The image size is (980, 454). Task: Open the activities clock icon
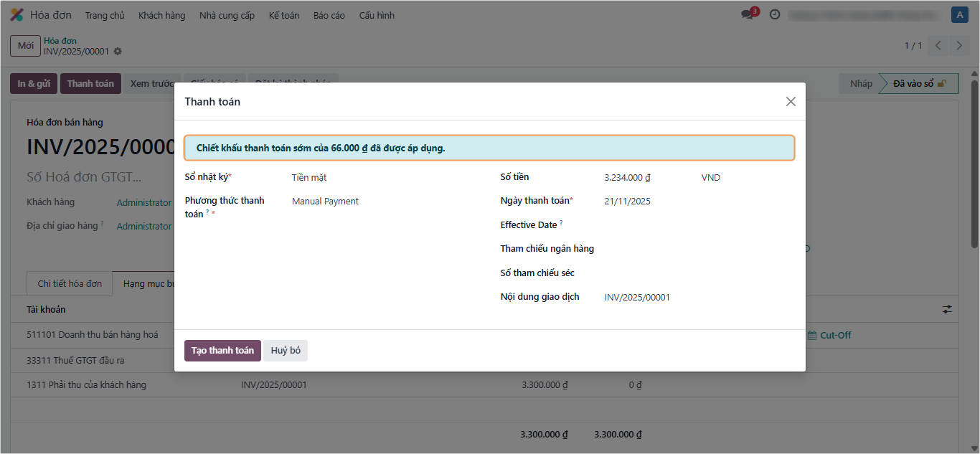(775, 15)
